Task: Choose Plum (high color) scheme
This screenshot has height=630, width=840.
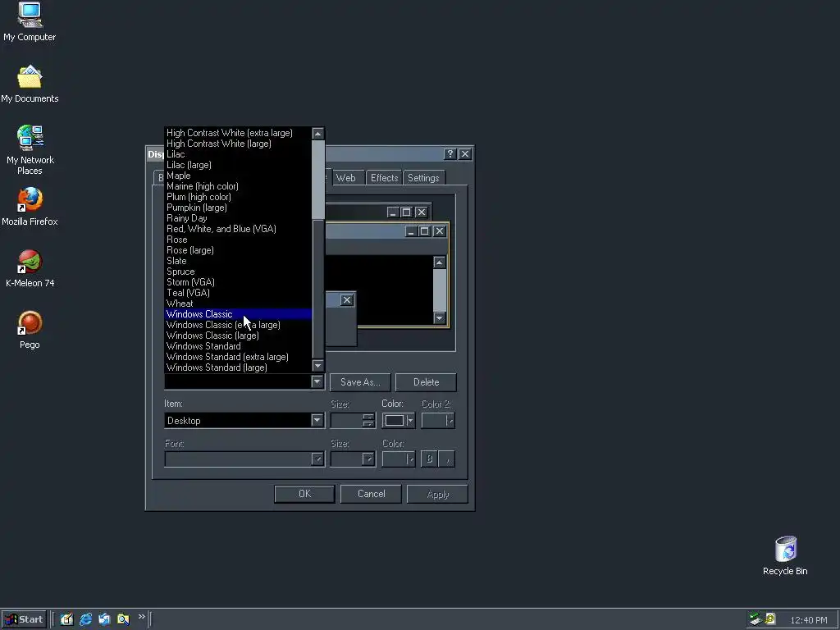Action: (x=238, y=197)
